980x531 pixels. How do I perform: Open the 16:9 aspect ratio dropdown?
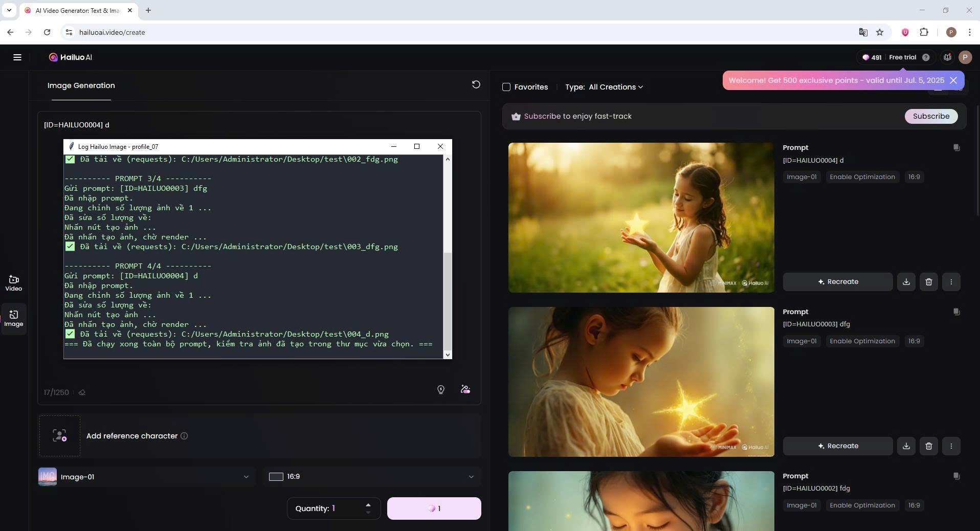pyautogui.click(x=371, y=477)
